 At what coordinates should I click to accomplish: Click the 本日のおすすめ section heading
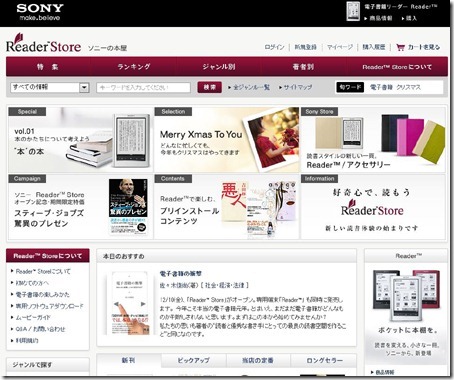pyautogui.click(x=123, y=256)
